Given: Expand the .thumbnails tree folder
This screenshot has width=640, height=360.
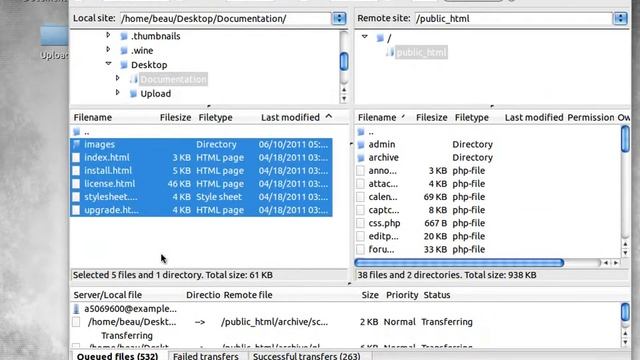Looking at the screenshot, I should click(108, 35).
